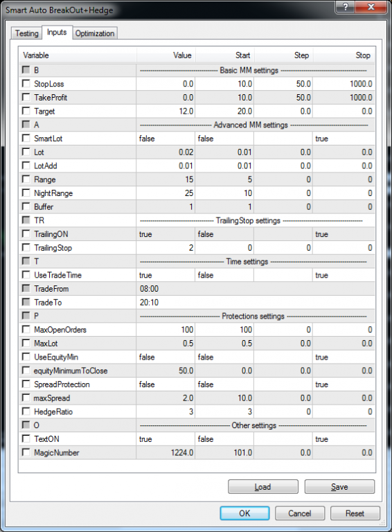Tick the SmartLot checkbox

tap(26, 138)
